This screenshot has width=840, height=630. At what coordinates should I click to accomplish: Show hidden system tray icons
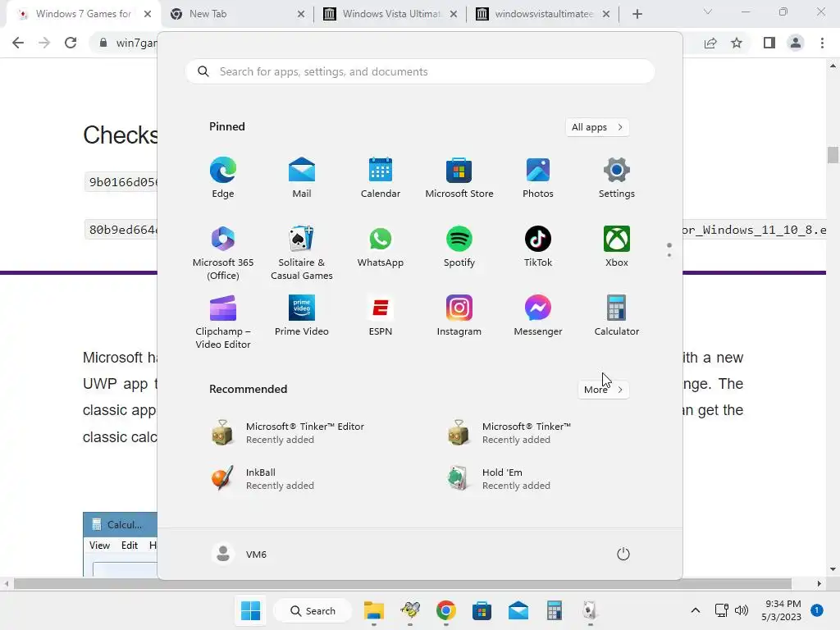point(696,610)
